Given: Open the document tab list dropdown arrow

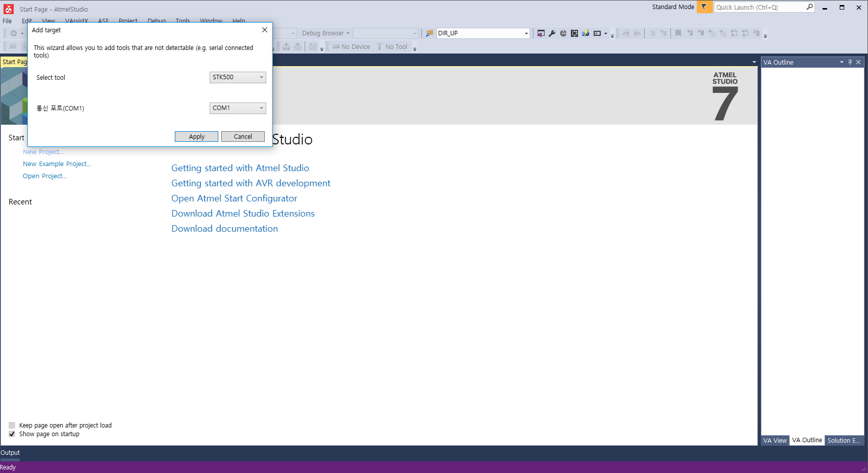Looking at the screenshot, I should [x=754, y=62].
